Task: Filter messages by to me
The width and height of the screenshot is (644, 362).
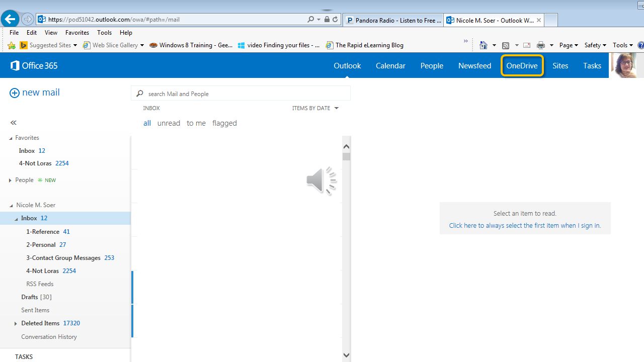Action: [x=196, y=123]
